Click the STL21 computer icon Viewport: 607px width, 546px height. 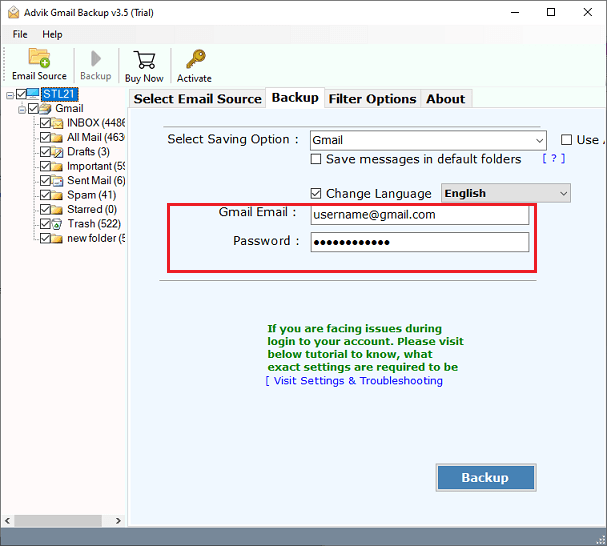click(x=33, y=94)
